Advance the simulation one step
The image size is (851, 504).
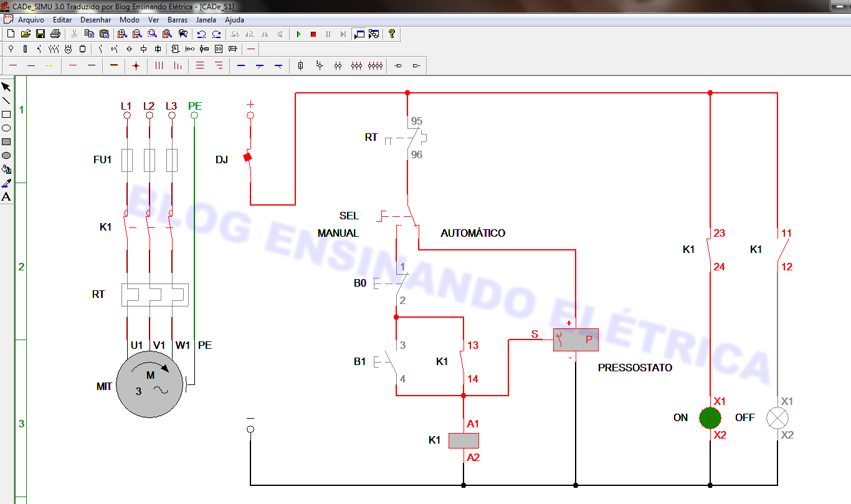coord(343,34)
